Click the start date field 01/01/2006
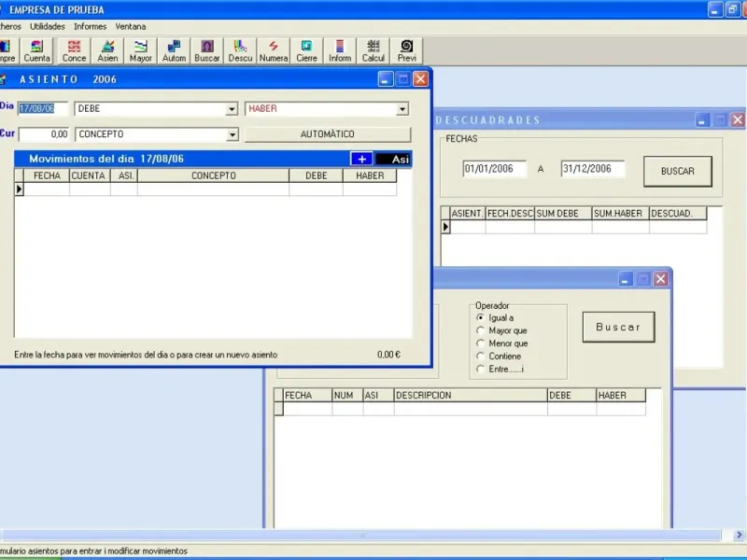The height and width of the screenshot is (560, 747). click(x=496, y=169)
